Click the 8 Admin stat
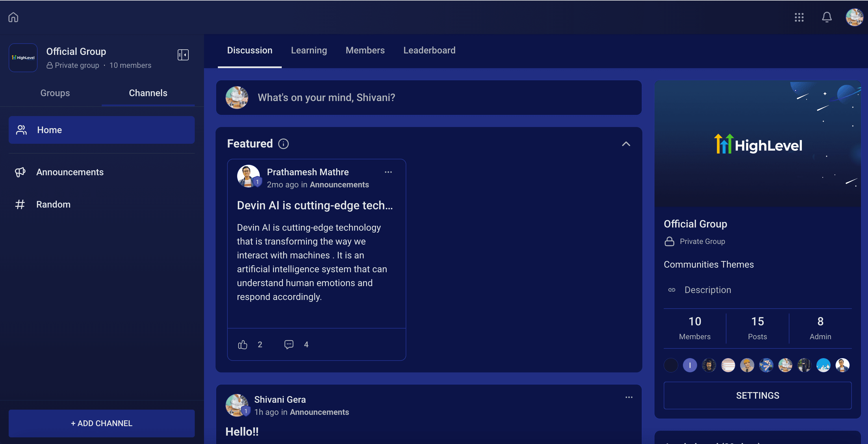Viewport: 868px width, 444px height. coord(820,328)
